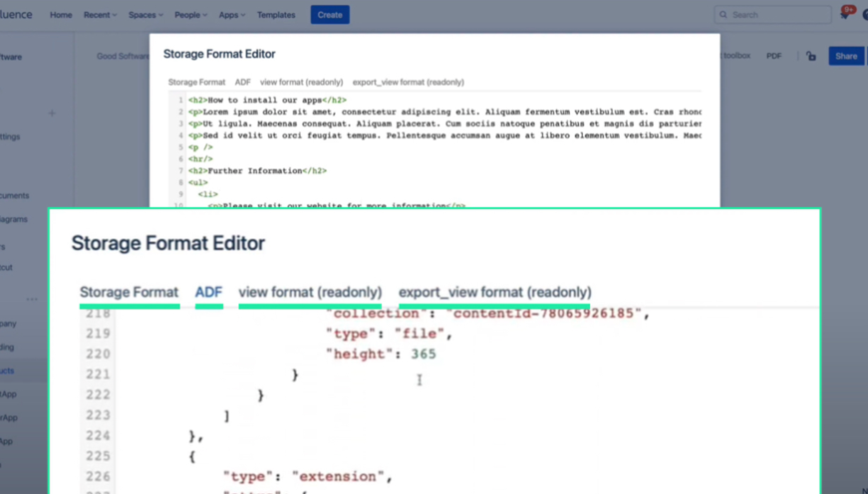868x494 pixels.
Task: Click the small ADF tab in upper dialog
Action: coord(242,82)
